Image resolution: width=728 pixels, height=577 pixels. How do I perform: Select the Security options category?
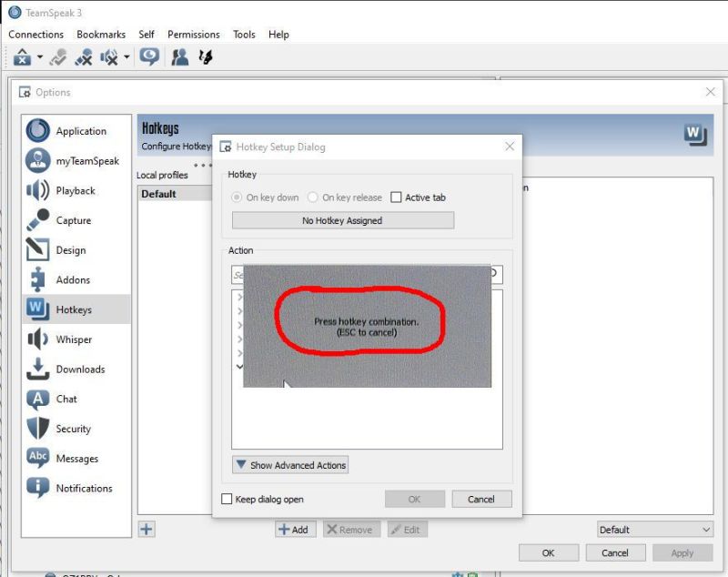(76, 429)
